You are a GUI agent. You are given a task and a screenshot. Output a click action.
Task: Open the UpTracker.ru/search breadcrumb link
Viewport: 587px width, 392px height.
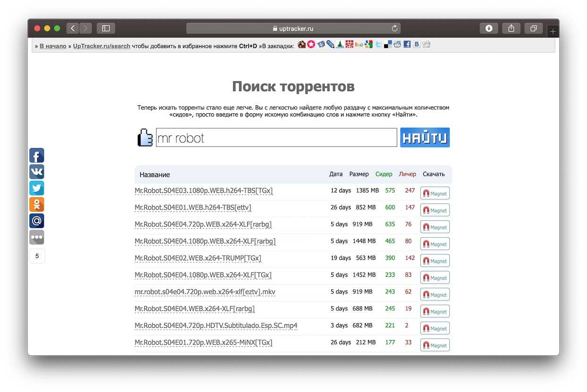tap(101, 46)
